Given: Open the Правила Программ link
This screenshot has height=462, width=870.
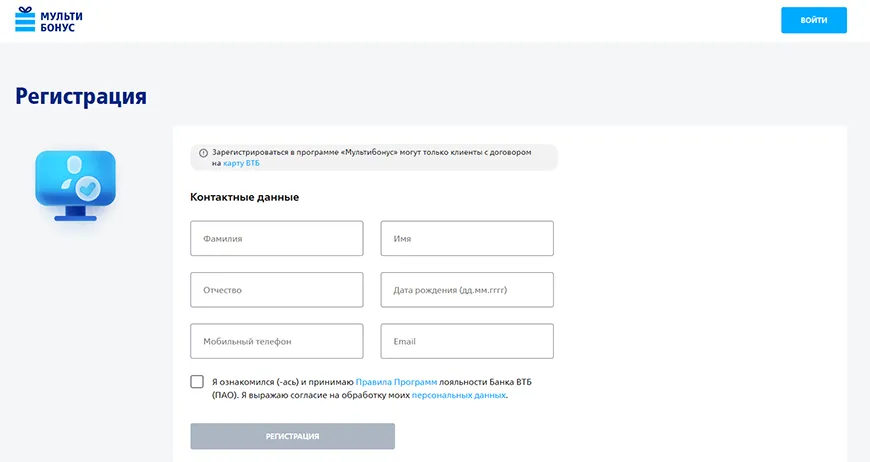Looking at the screenshot, I should pyautogui.click(x=396, y=382).
